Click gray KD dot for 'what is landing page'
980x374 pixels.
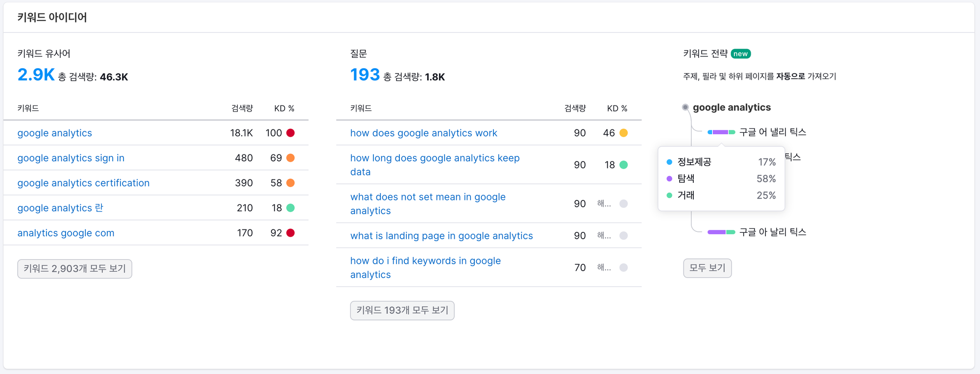pos(624,236)
